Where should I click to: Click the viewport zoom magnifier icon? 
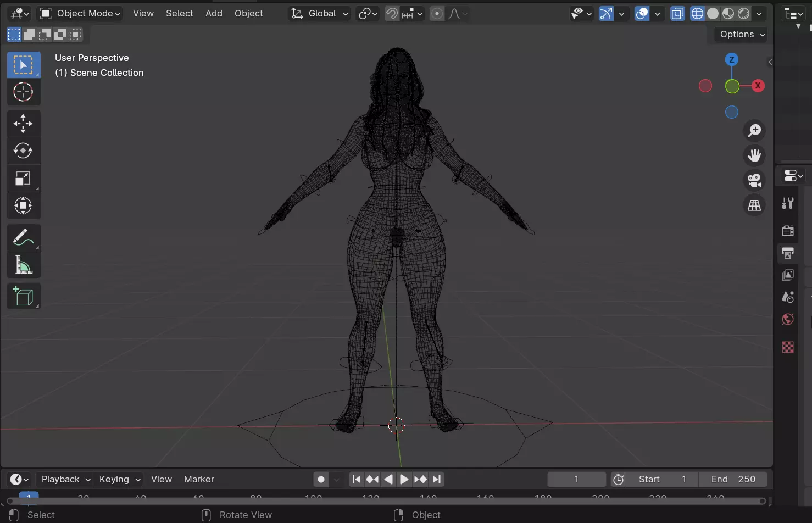(754, 130)
